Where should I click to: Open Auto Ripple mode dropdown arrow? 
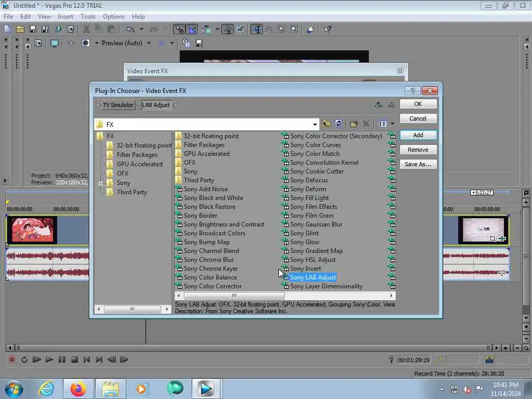pos(217,29)
